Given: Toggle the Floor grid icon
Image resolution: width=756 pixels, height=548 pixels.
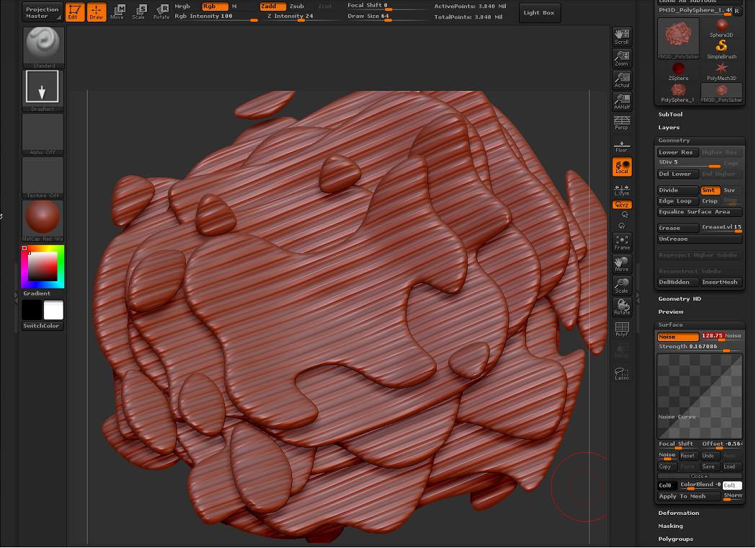Looking at the screenshot, I should [621, 144].
